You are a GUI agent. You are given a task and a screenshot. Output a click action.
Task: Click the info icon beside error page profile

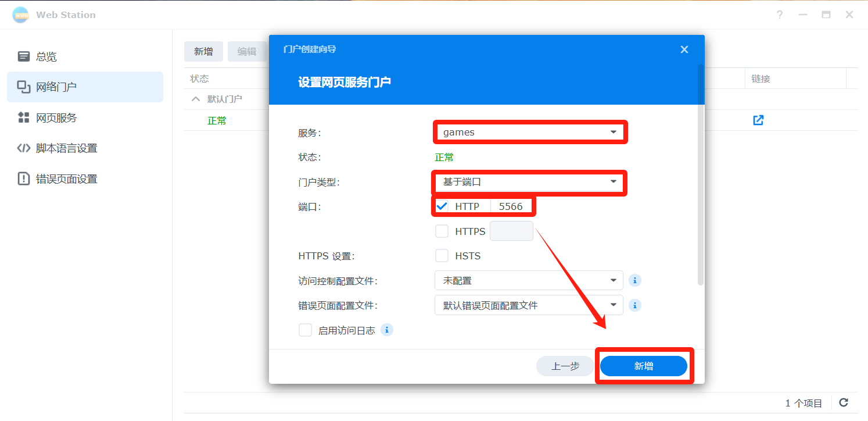(635, 305)
